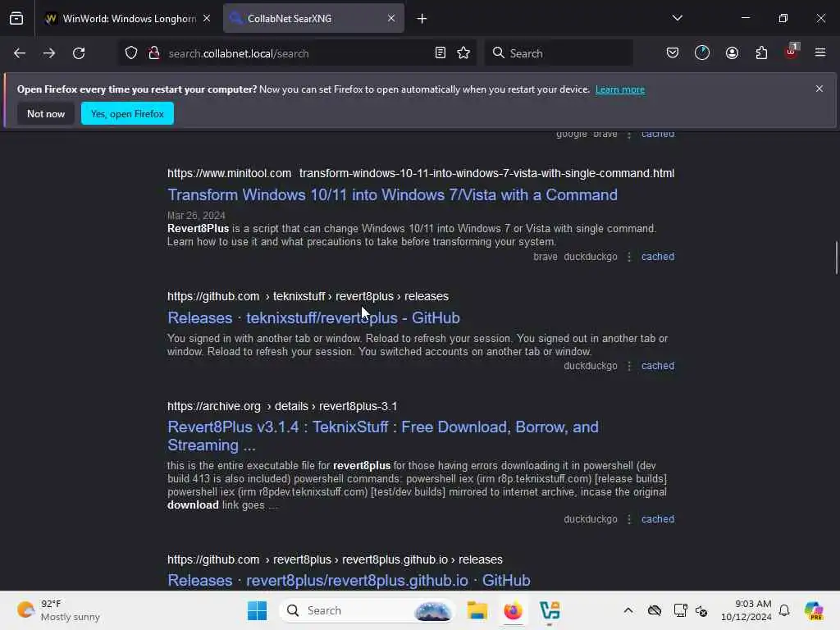This screenshot has width=840, height=630.
Task: Close the WinWorld tab
Action: 207,18
